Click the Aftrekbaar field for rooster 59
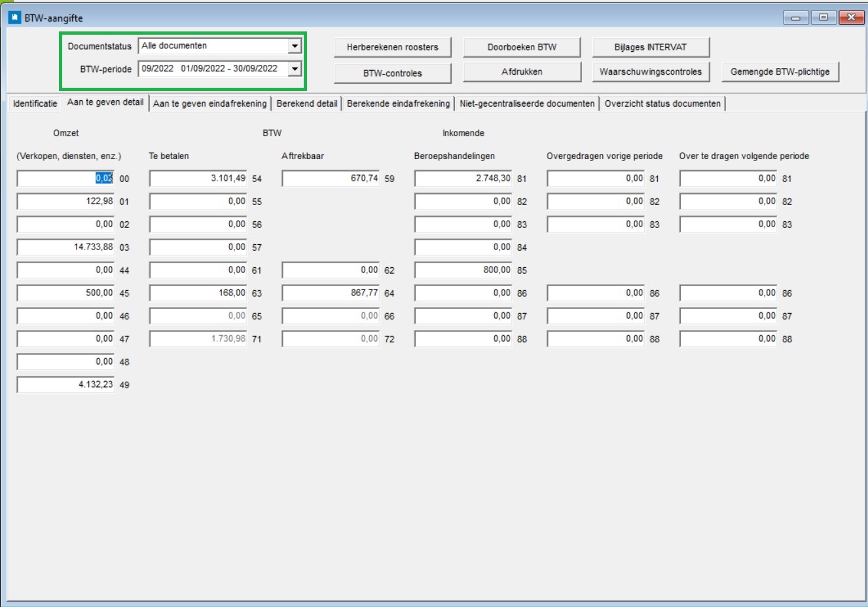The image size is (868, 607). click(331, 178)
